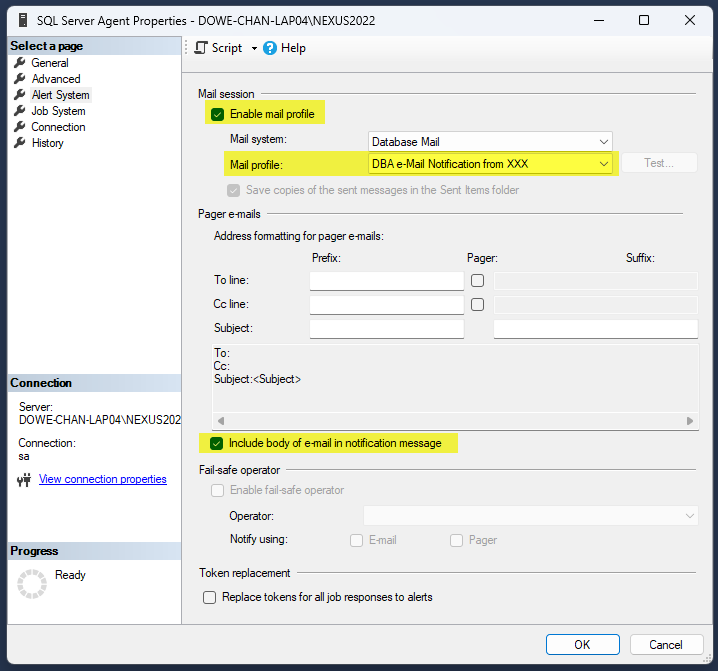Select the Connection page
Image resolution: width=718 pixels, height=671 pixels.
tap(58, 127)
